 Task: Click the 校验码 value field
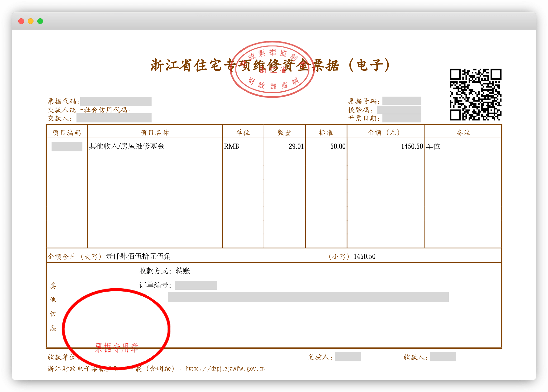pyautogui.click(x=399, y=110)
